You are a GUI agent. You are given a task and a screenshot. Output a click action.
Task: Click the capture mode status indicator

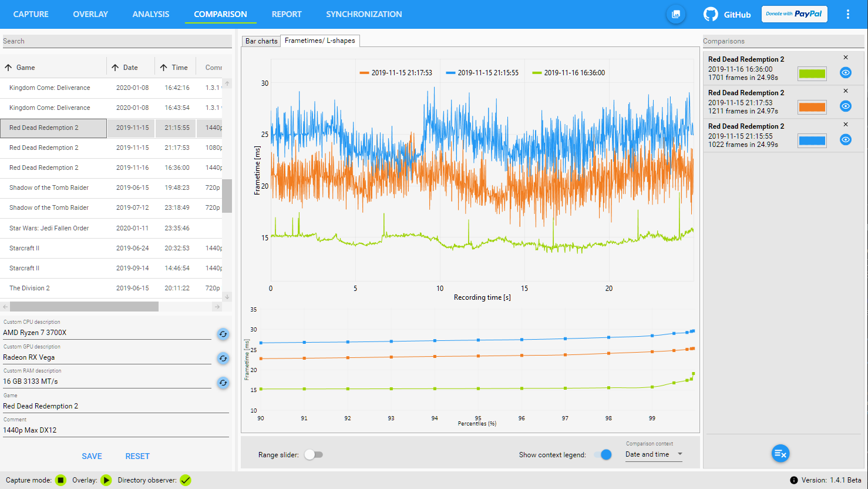tap(60, 480)
